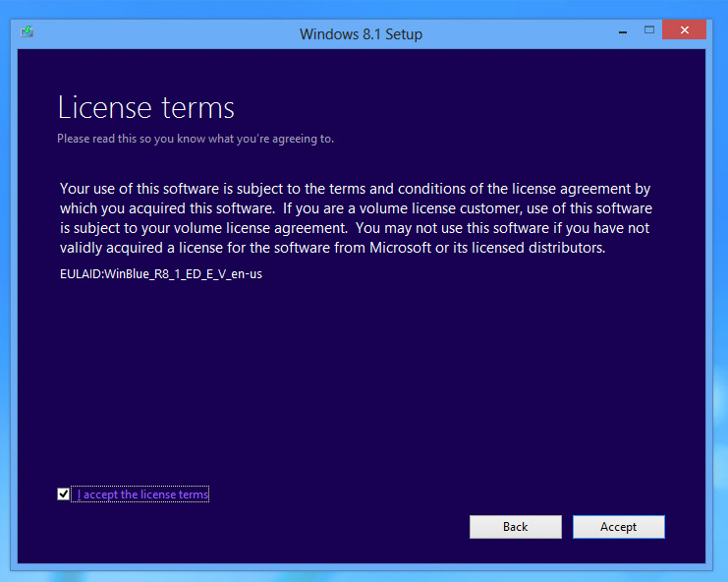Viewport: 728px width, 582px height.
Task: Click the "I accept the license terms" label
Action: (143, 495)
